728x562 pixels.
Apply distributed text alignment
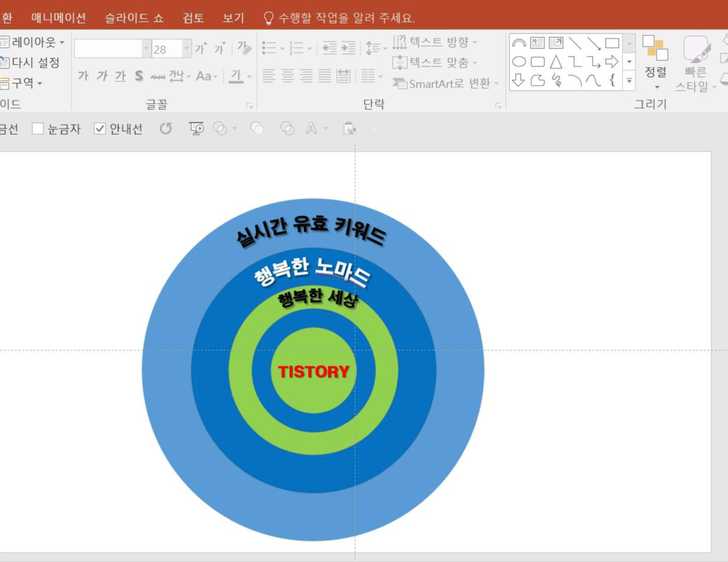343,76
